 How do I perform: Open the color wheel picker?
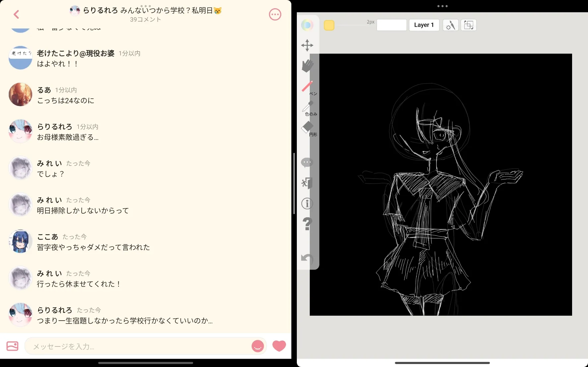point(307,25)
